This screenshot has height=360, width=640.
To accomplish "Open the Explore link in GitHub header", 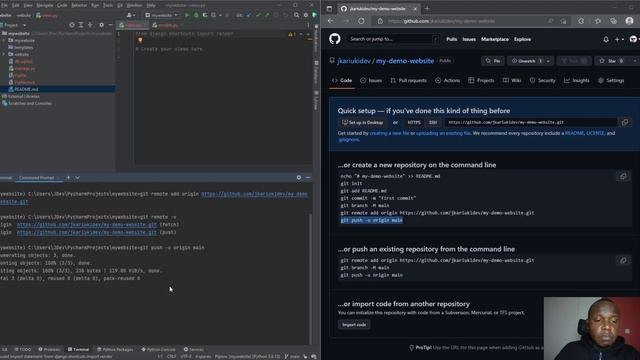I will [522, 39].
